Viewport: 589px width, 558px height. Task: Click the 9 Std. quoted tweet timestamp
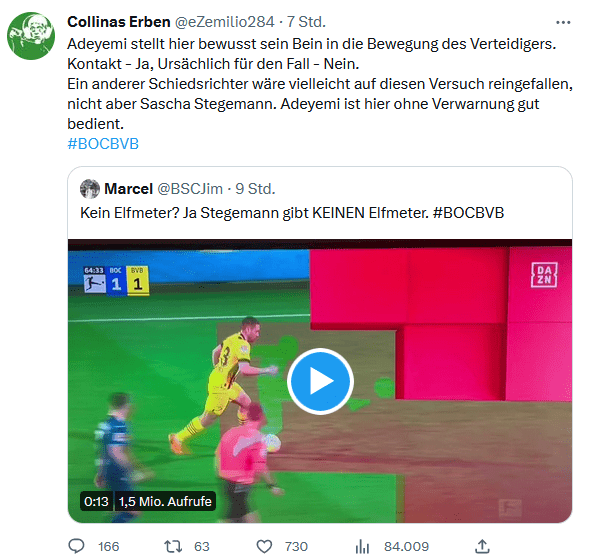point(255,189)
